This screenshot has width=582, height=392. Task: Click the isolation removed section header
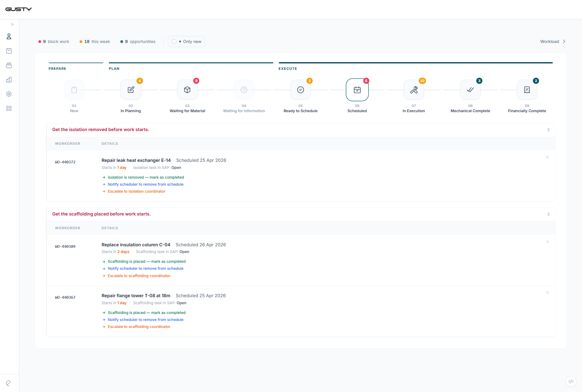[x=101, y=130]
